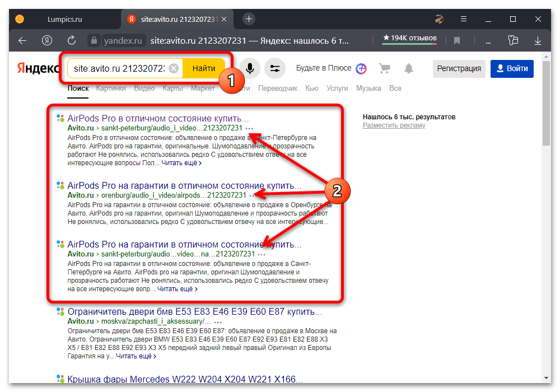
Task: Reload the page with the refresh icon
Action: tap(71, 40)
